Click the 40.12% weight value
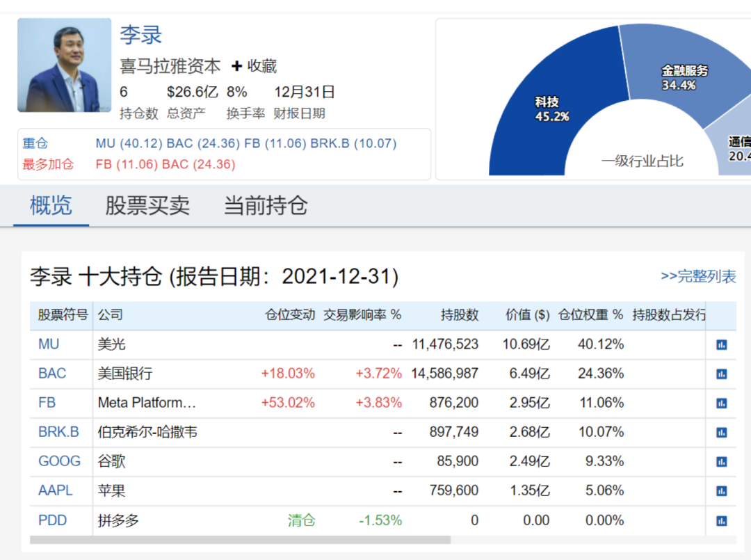 pos(601,344)
